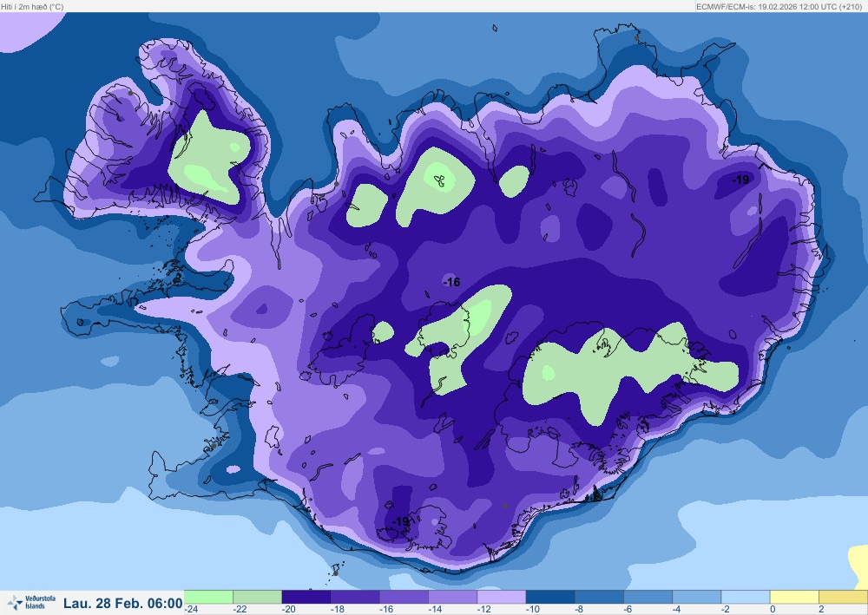Pick the violet legend swatch at -16
This screenshot has width=868, height=615.
(x=404, y=597)
